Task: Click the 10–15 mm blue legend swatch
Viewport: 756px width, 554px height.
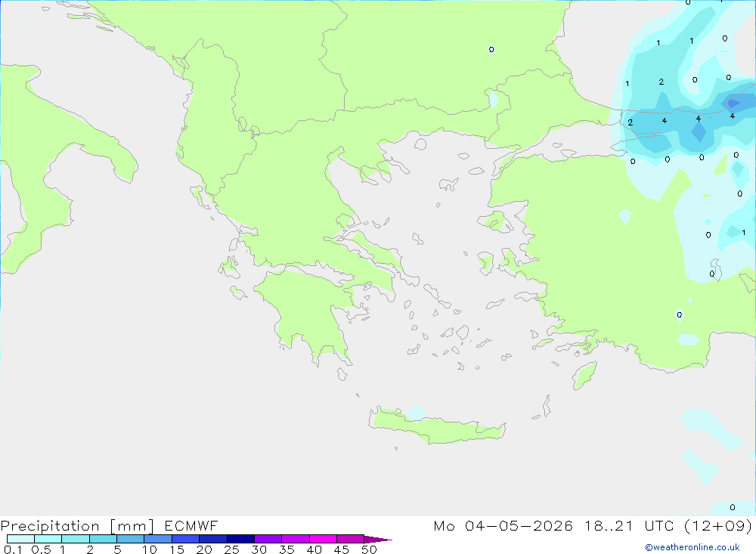Action: coord(158,539)
